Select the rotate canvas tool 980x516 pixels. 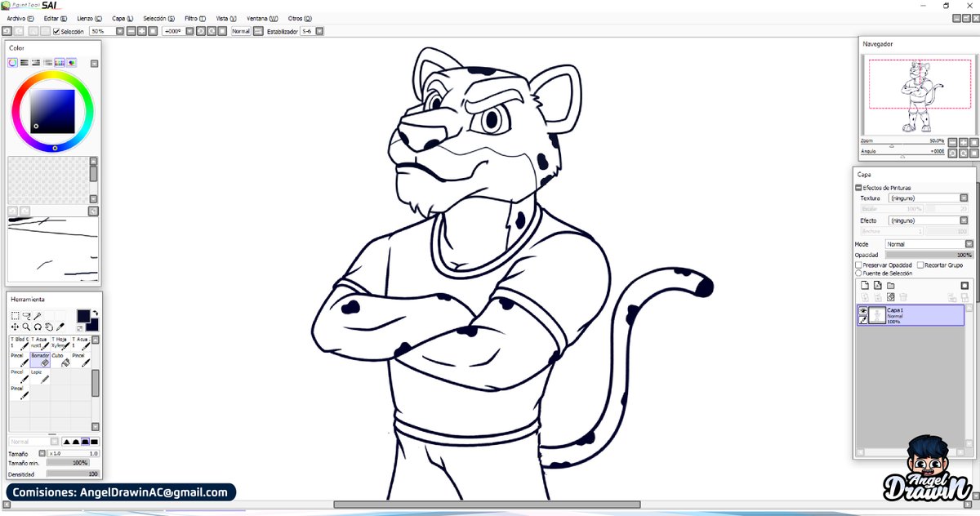click(x=38, y=327)
